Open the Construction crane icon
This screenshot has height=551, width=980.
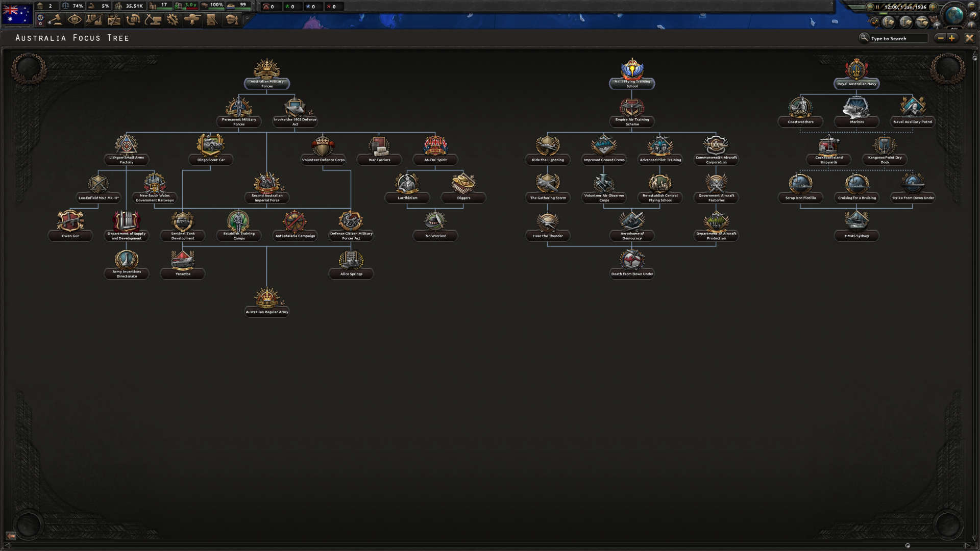(x=153, y=20)
